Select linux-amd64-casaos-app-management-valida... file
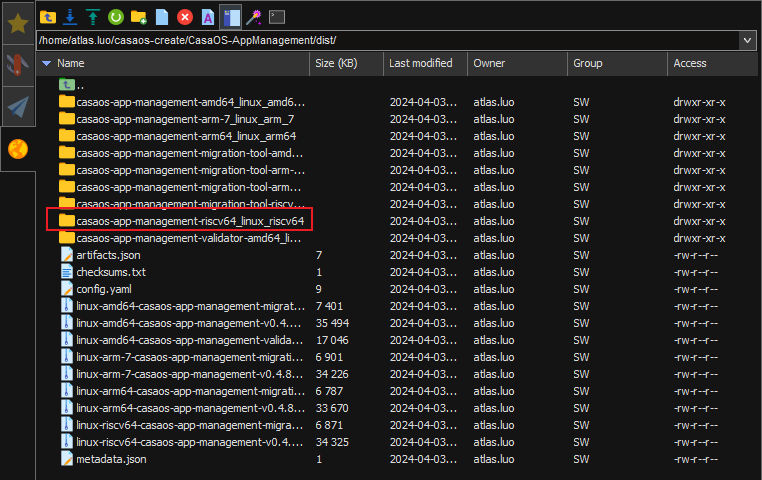The height and width of the screenshot is (480, 762). pos(190,341)
